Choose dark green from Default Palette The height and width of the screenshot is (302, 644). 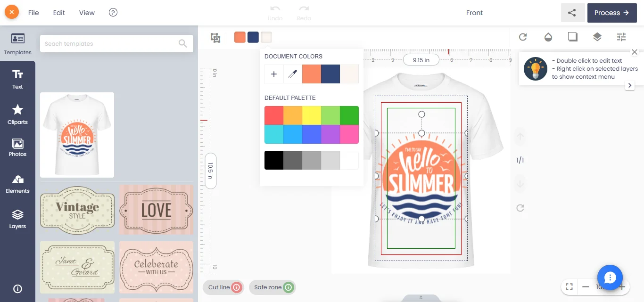349,115
